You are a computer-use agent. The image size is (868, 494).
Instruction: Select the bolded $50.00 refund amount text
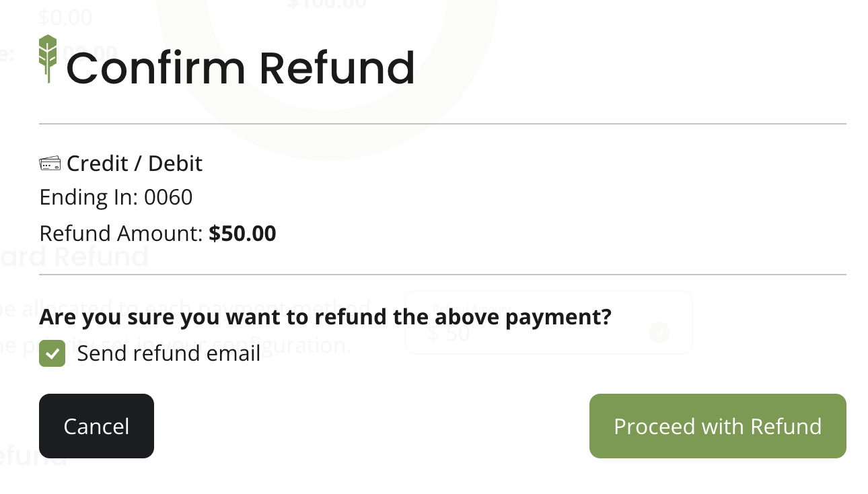tap(242, 233)
